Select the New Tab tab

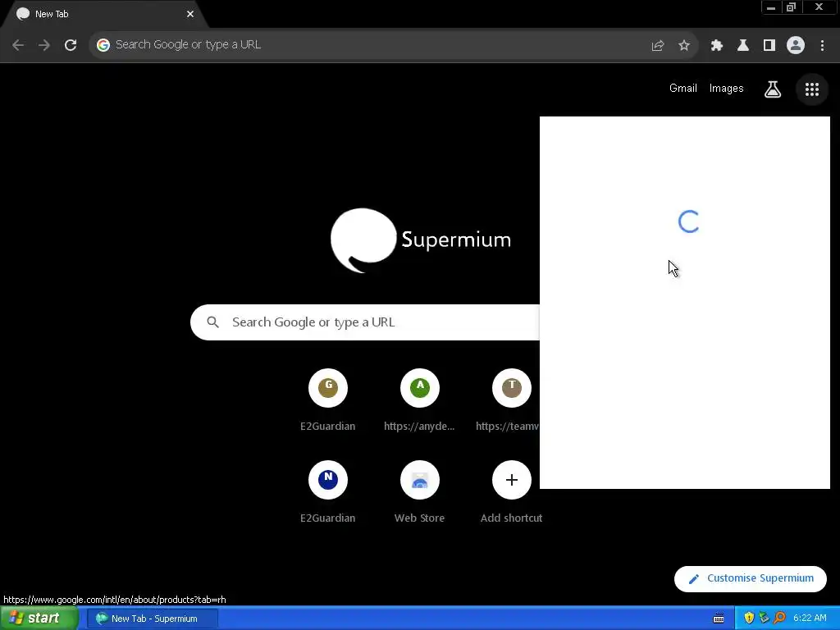104,14
